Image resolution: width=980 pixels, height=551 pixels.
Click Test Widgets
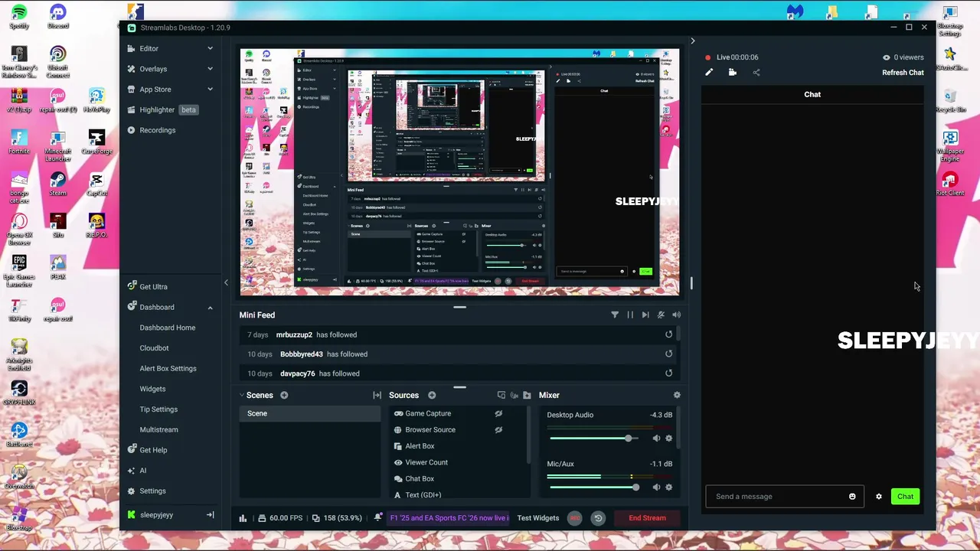pos(538,518)
